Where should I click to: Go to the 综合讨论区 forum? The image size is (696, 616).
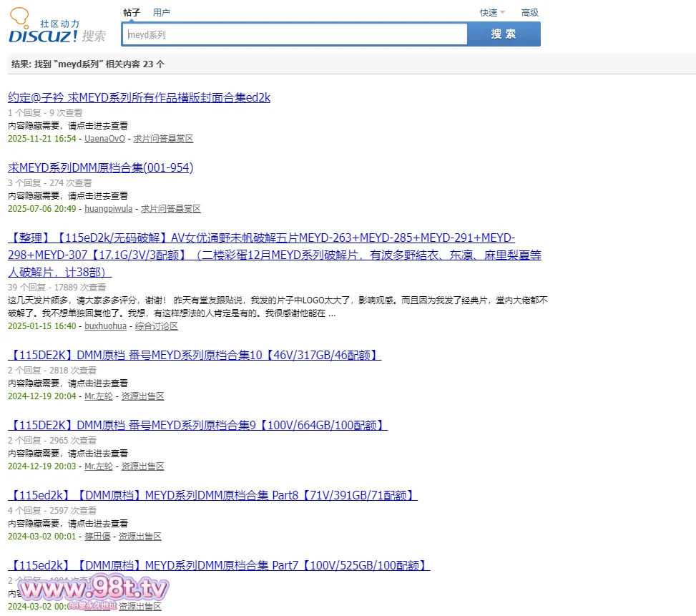(156, 326)
